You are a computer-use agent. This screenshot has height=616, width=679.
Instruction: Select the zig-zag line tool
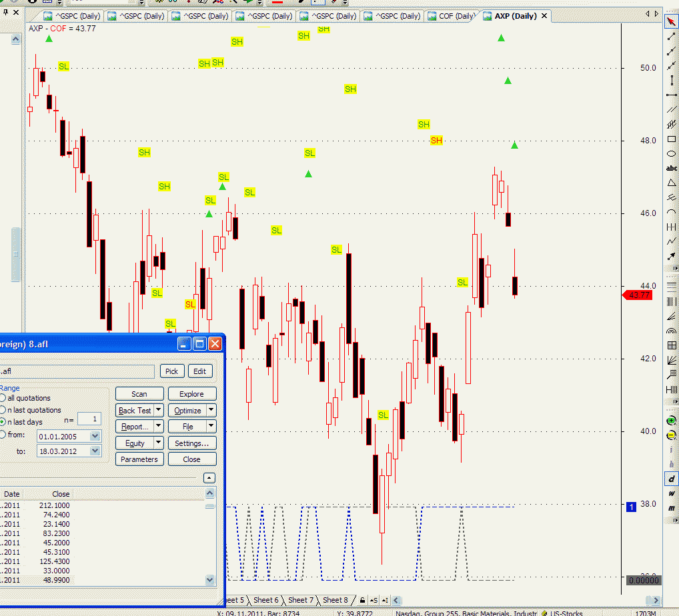pos(671,241)
